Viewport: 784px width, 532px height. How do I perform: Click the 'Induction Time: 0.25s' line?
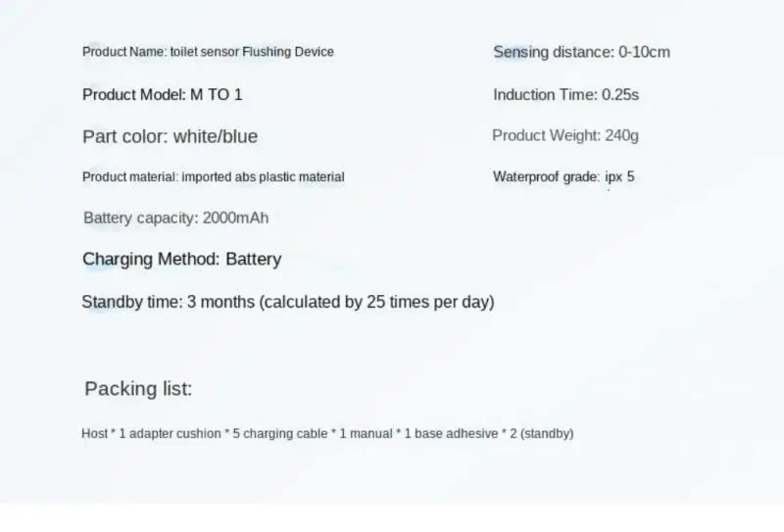pos(566,95)
